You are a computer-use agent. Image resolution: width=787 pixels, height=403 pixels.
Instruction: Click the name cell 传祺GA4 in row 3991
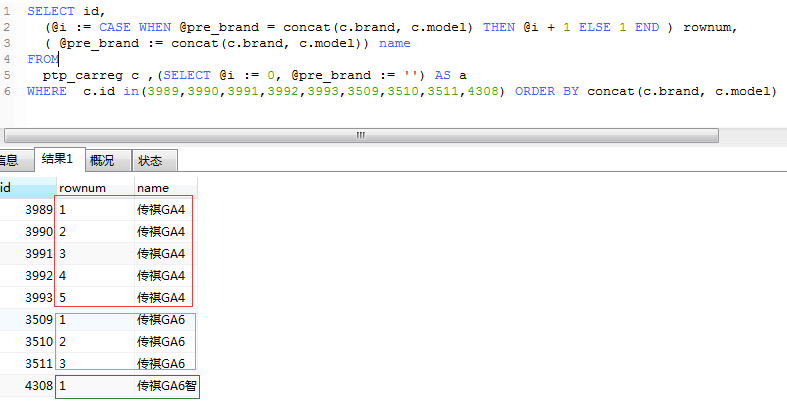166,254
